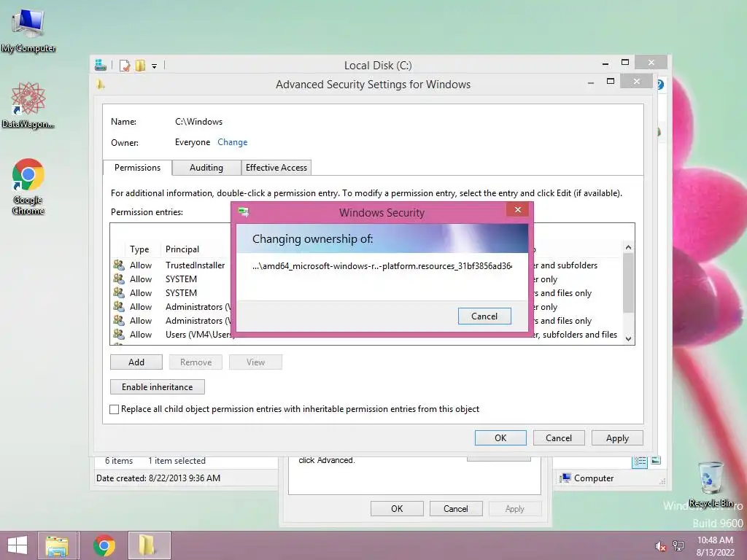Cancel the ownership change operation
Screen dimensions: 747x560
pos(484,316)
